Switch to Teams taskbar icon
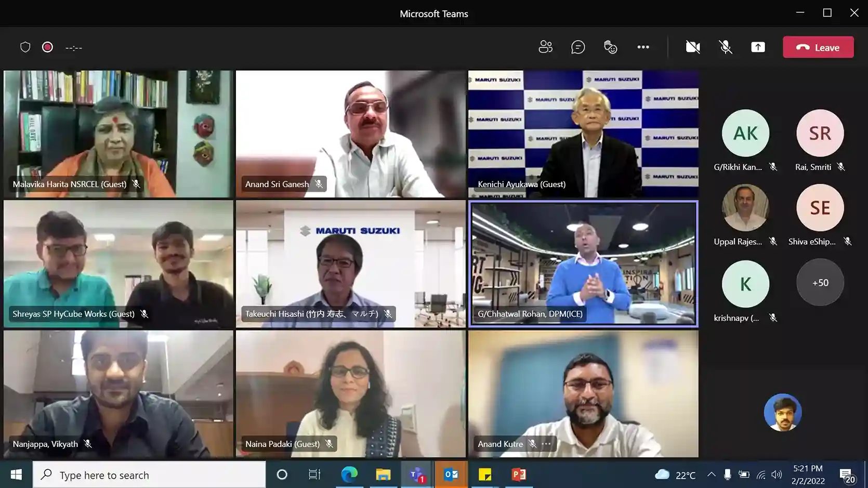 pos(417,474)
